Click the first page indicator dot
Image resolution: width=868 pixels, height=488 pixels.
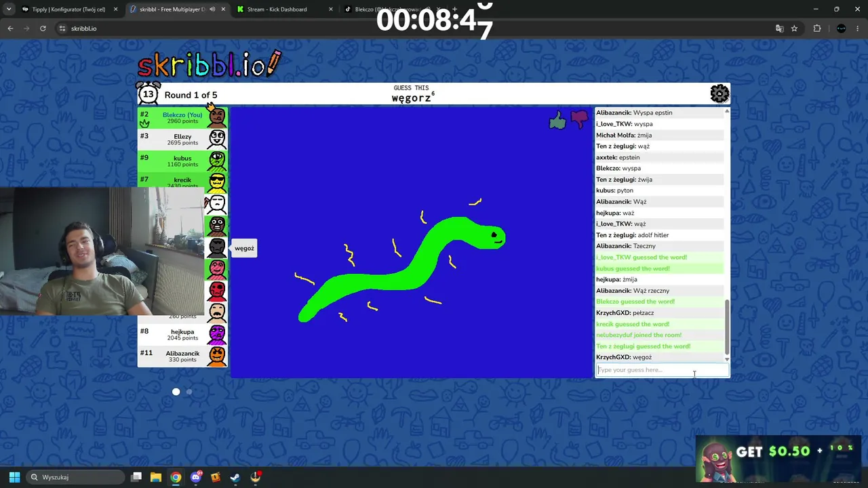click(176, 392)
